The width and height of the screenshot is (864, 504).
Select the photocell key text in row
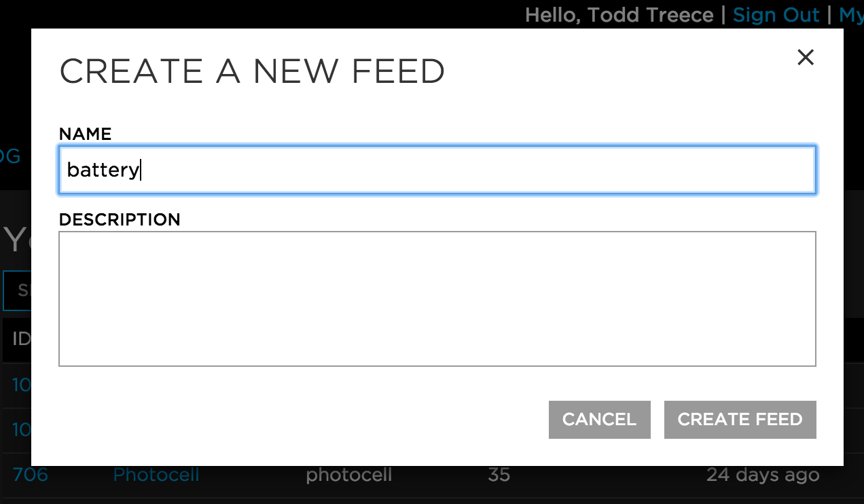(x=349, y=474)
